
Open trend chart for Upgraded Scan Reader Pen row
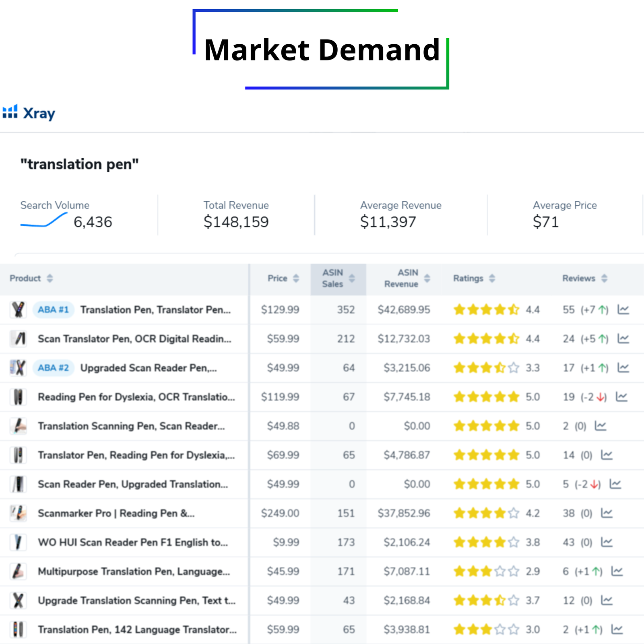tap(623, 367)
